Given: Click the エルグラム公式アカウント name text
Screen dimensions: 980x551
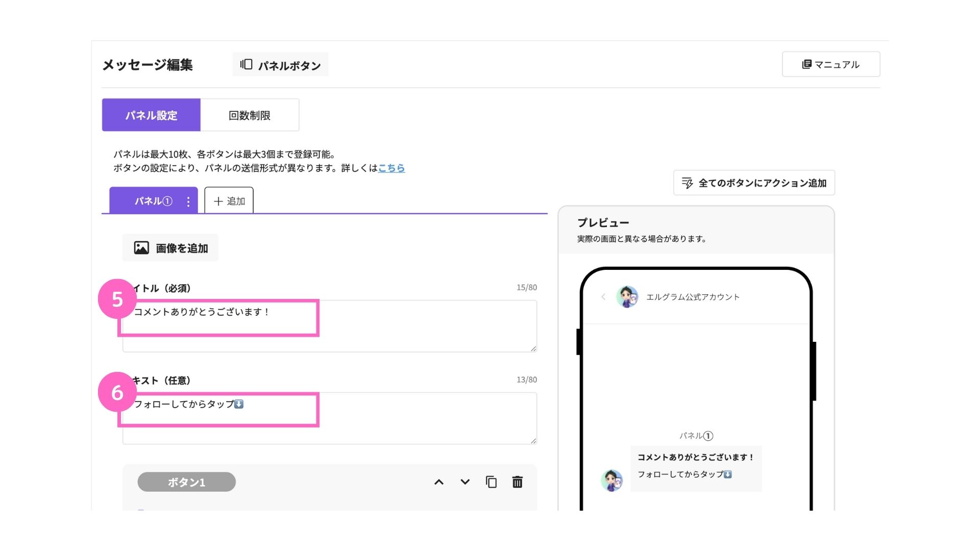Looking at the screenshot, I should coord(693,297).
